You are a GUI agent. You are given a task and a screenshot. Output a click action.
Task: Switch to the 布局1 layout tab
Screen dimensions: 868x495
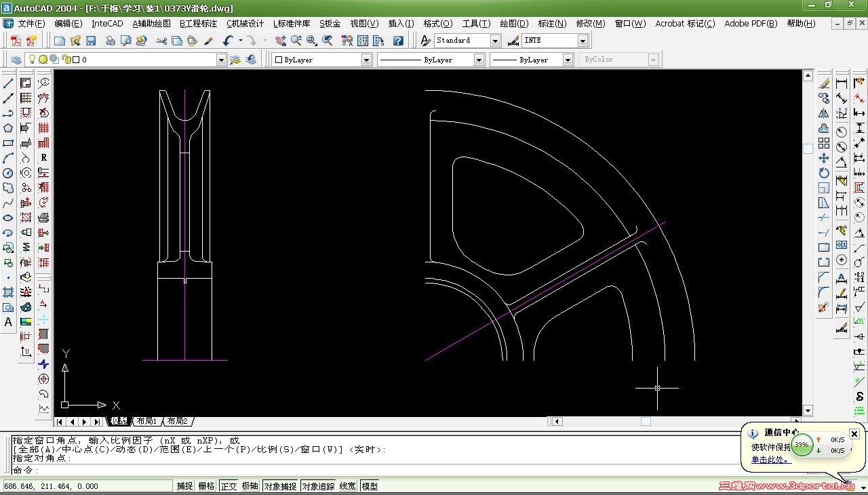(x=146, y=421)
